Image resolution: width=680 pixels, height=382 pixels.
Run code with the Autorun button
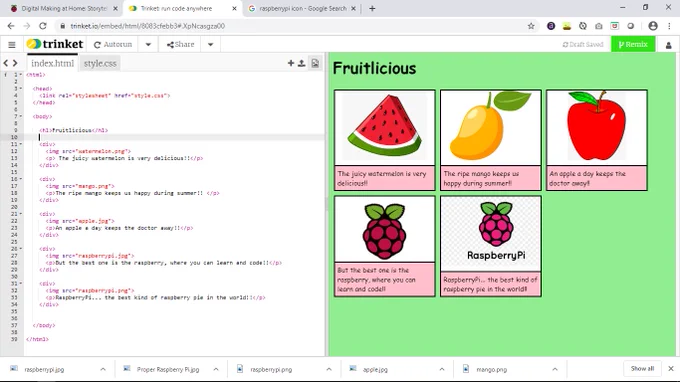point(113,44)
